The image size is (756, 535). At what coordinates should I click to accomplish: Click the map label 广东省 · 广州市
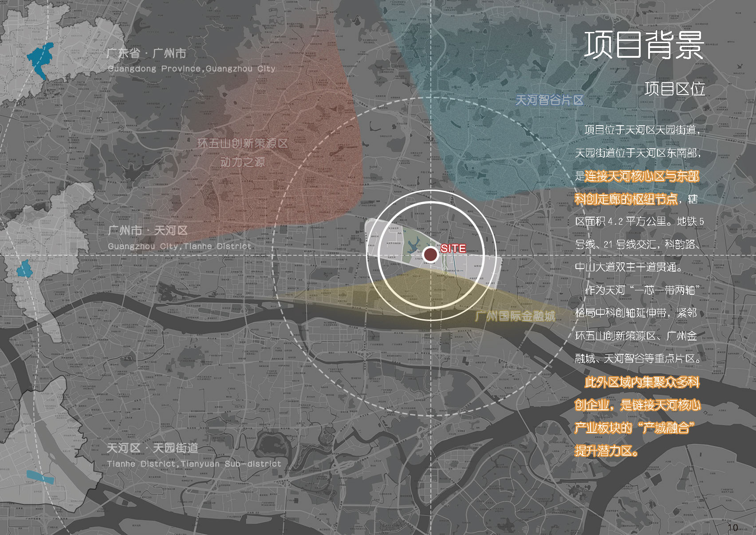(x=146, y=53)
